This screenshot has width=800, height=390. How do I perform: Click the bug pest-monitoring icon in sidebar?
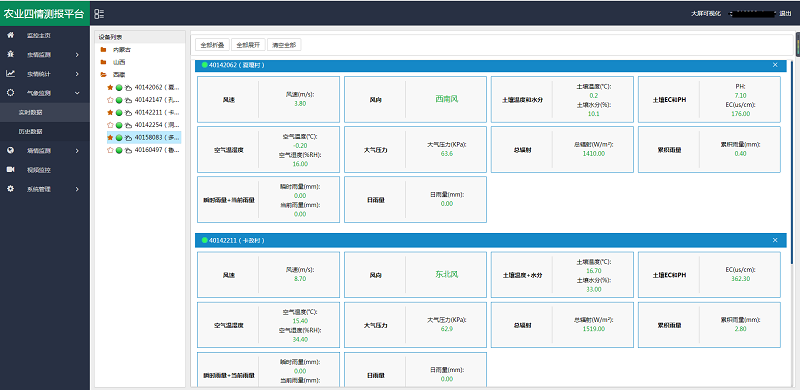tap(11, 54)
